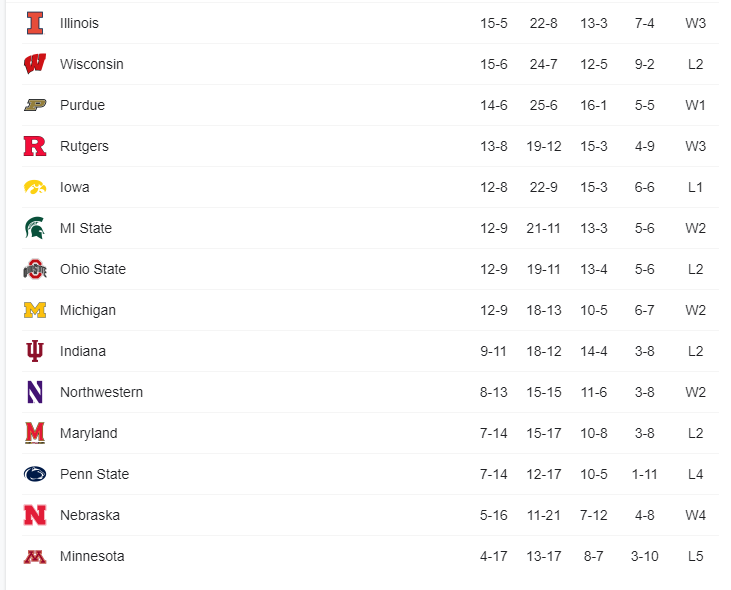Click the Nebraska red N logo
Screen dimensions: 731x590
tap(35, 515)
